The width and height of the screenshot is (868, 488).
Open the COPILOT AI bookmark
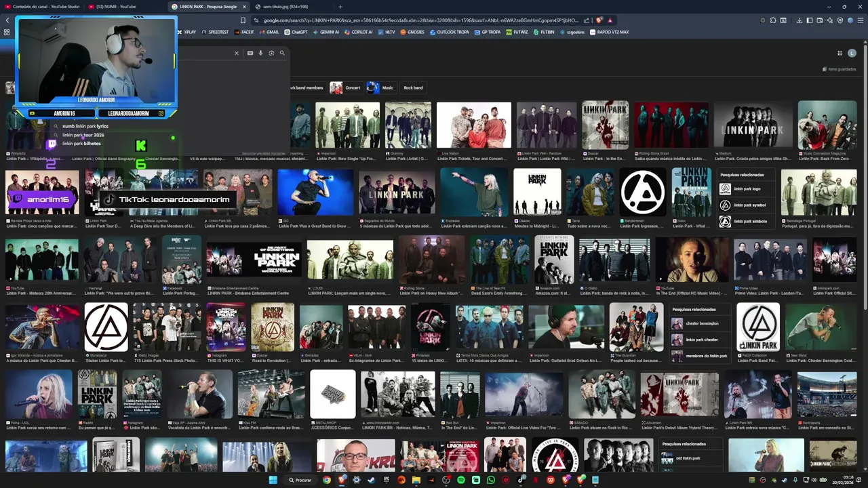pyautogui.click(x=359, y=32)
